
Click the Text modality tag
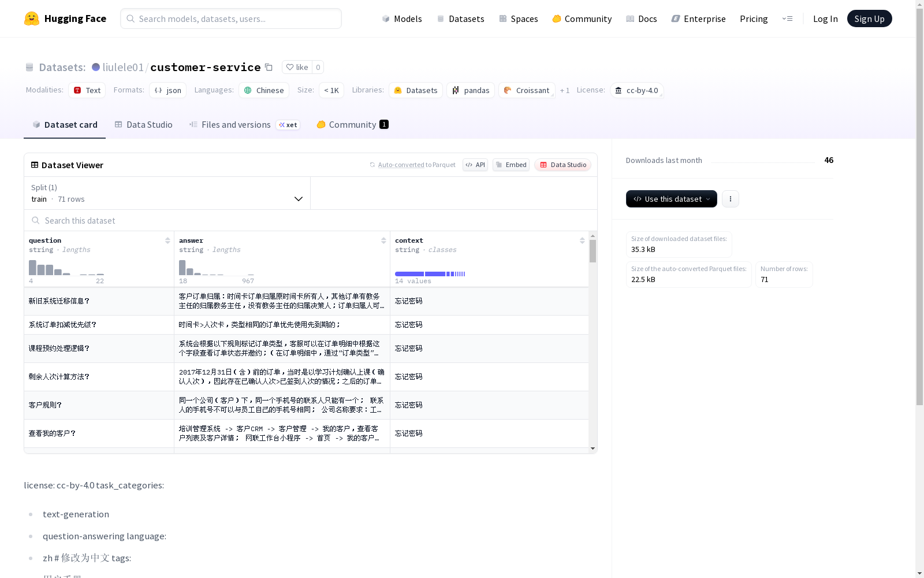click(x=87, y=90)
